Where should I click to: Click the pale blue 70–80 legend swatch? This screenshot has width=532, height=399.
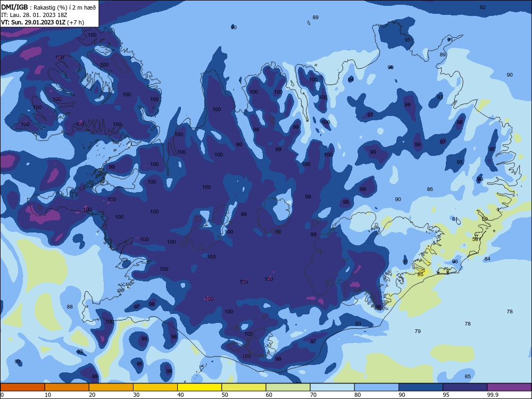(332, 387)
